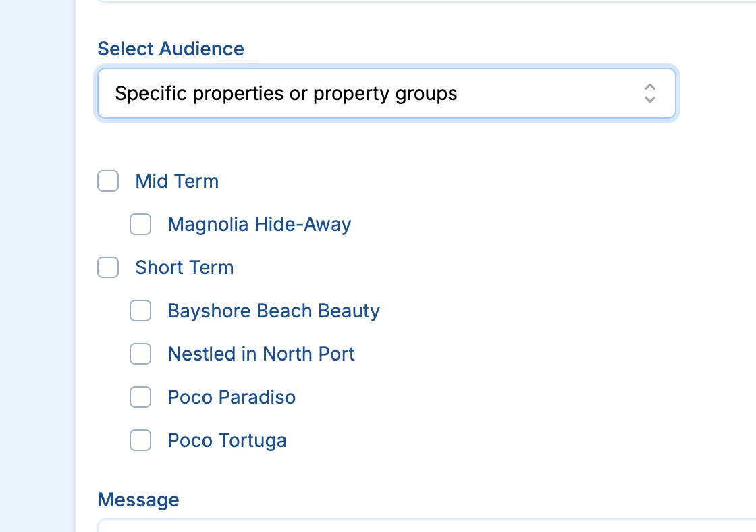Image resolution: width=756 pixels, height=532 pixels.
Task: Click the up-down chevron icon in audience selector
Action: pos(649,93)
